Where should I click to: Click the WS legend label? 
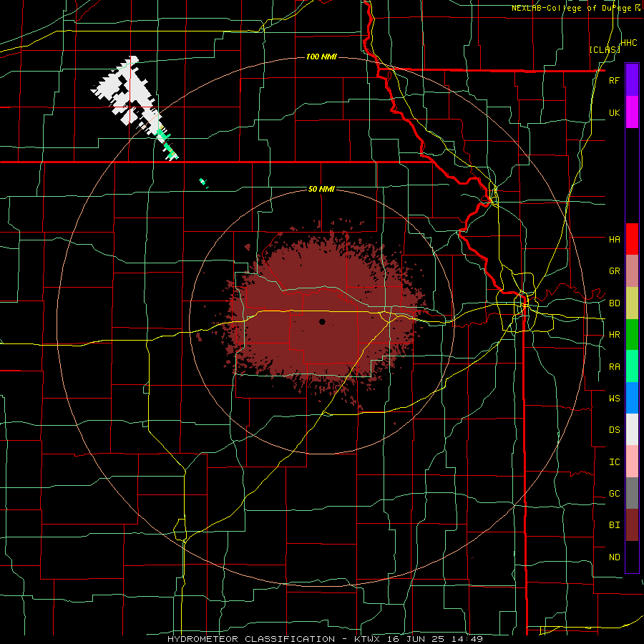[x=614, y=398]
